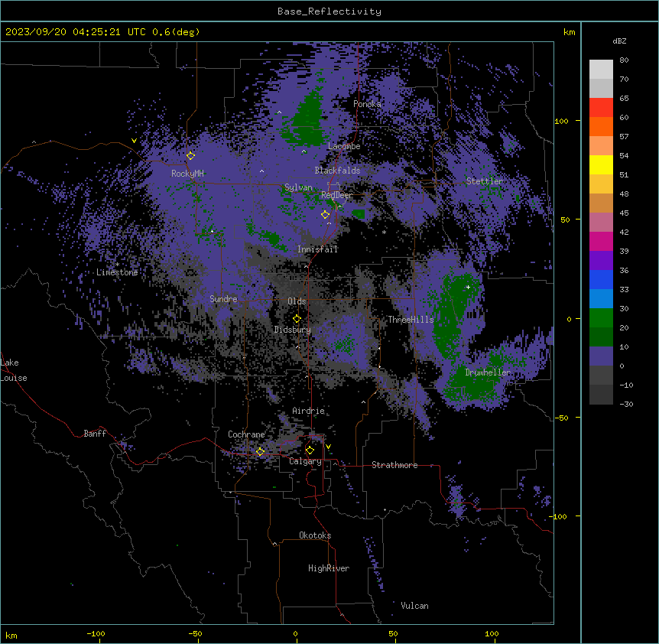Click the Limestone label

(x=117, y=272)
